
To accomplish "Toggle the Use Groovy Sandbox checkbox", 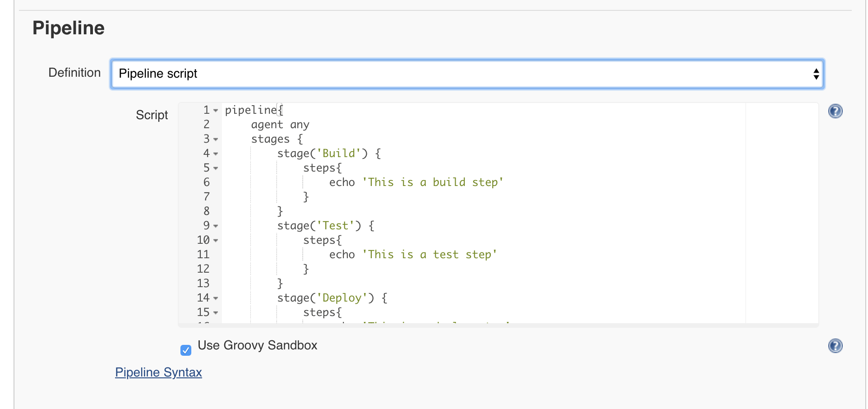I will click(x=186, y=350).
